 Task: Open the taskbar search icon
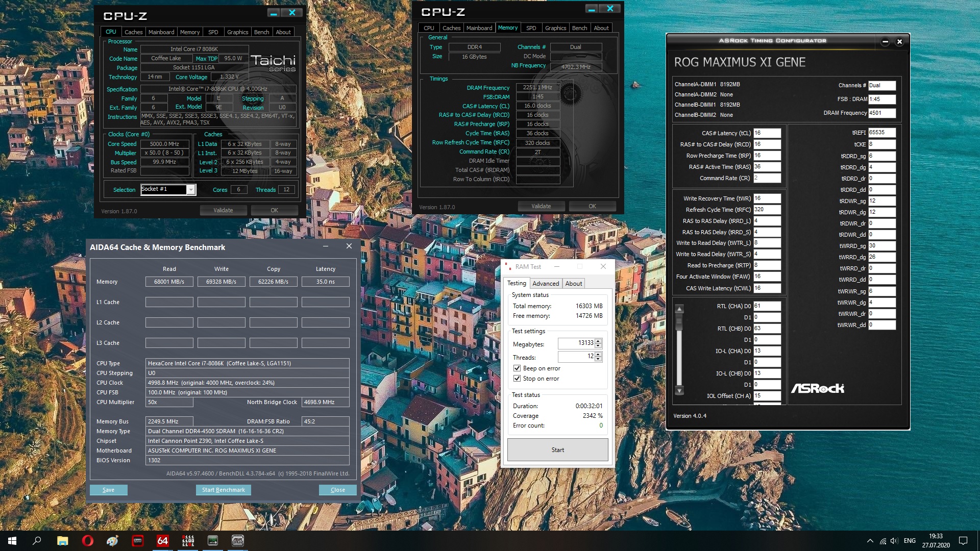pos(37,541)
